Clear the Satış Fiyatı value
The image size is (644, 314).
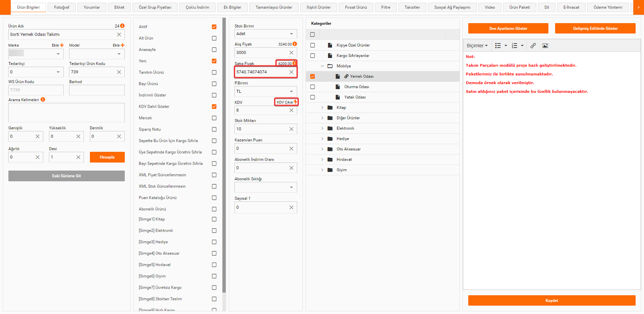(291, 72)
